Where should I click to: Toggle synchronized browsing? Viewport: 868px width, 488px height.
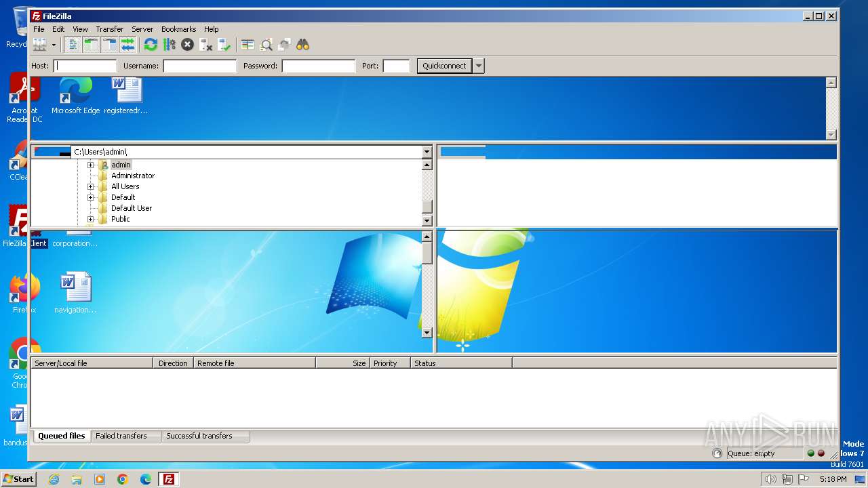tap(284, 45)
